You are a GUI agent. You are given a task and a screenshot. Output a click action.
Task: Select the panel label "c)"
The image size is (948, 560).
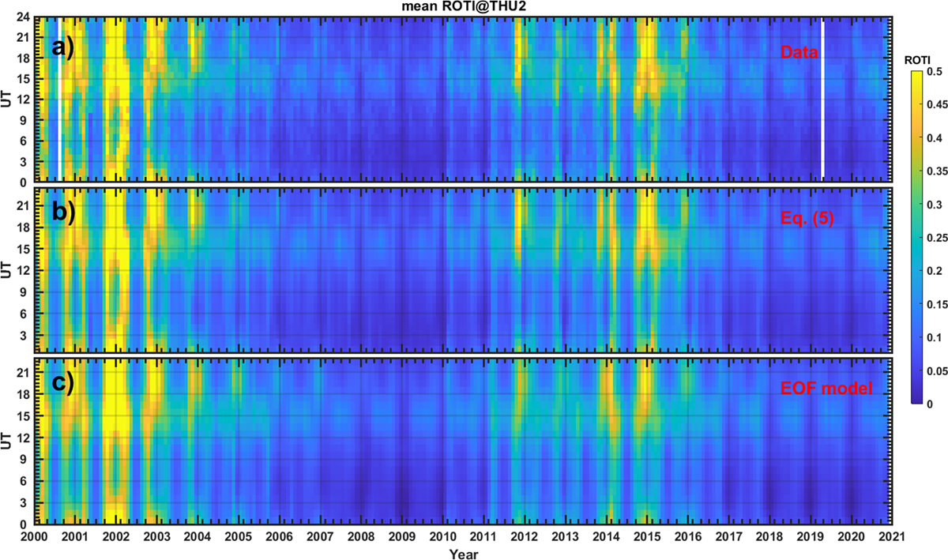[62, 383]
